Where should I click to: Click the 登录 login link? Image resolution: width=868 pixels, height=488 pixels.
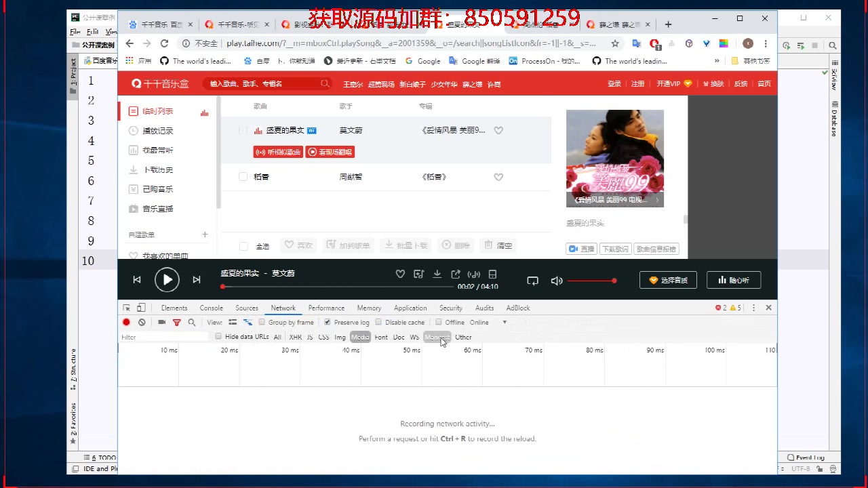pos(614,83)
